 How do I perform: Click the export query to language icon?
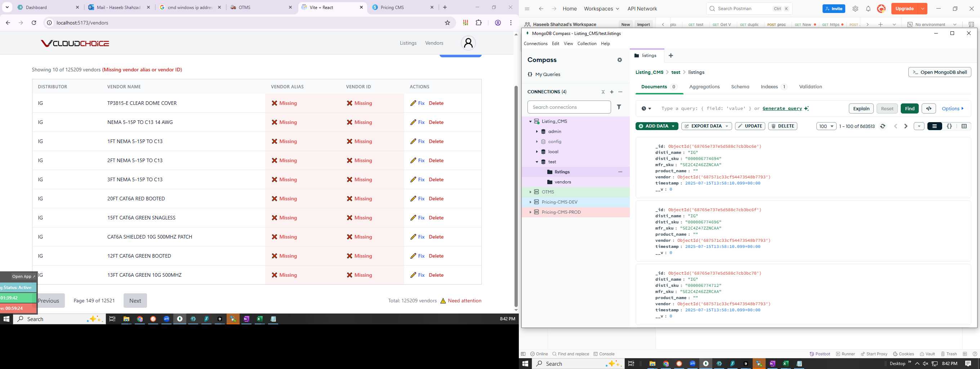928,108
